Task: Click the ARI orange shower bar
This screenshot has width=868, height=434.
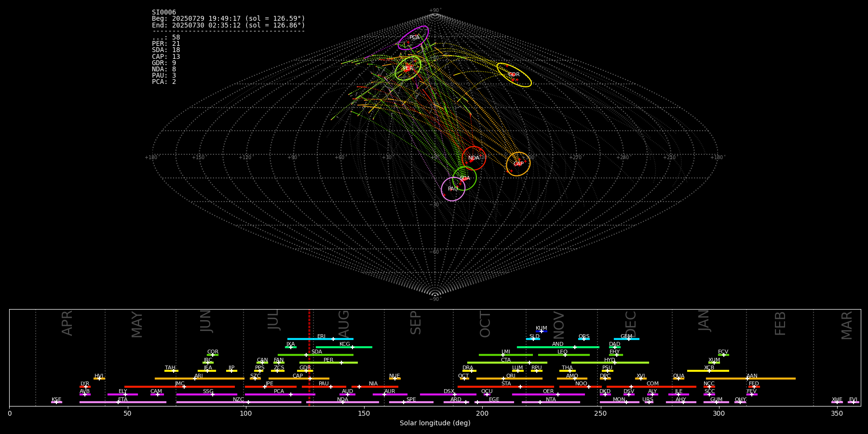Action: [200, 379]
